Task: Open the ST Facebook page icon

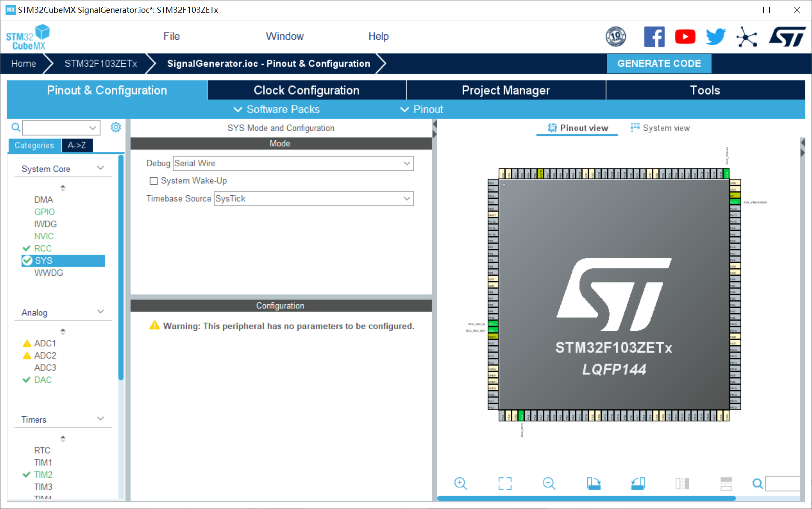Action: pos(654,37)
